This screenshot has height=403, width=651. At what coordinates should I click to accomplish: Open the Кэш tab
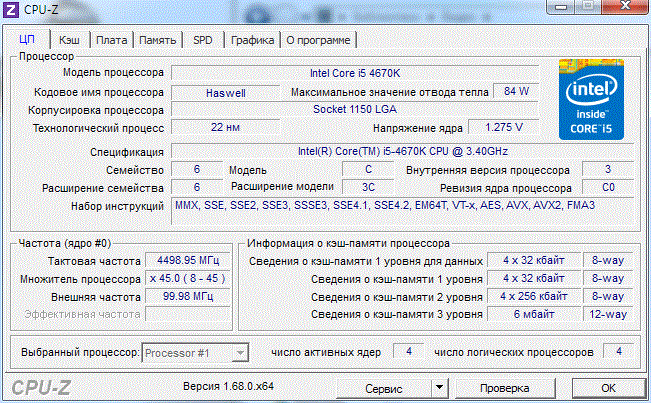(69, 40)
